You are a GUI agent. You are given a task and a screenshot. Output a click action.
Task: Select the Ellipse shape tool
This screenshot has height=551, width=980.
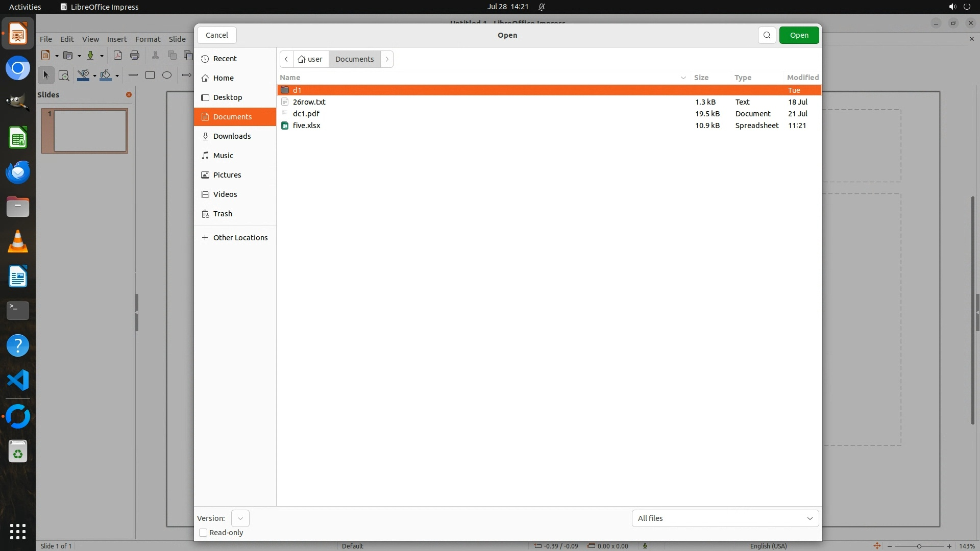(167, 75)
